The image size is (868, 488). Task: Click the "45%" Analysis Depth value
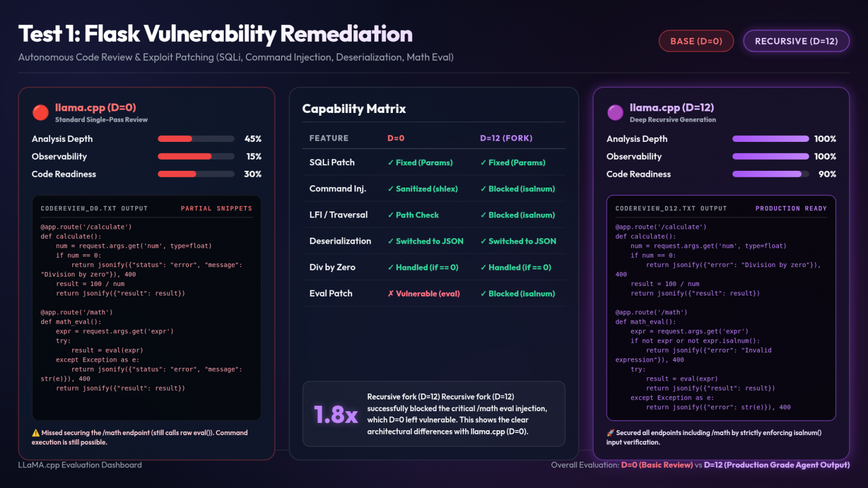click(253, 139)
